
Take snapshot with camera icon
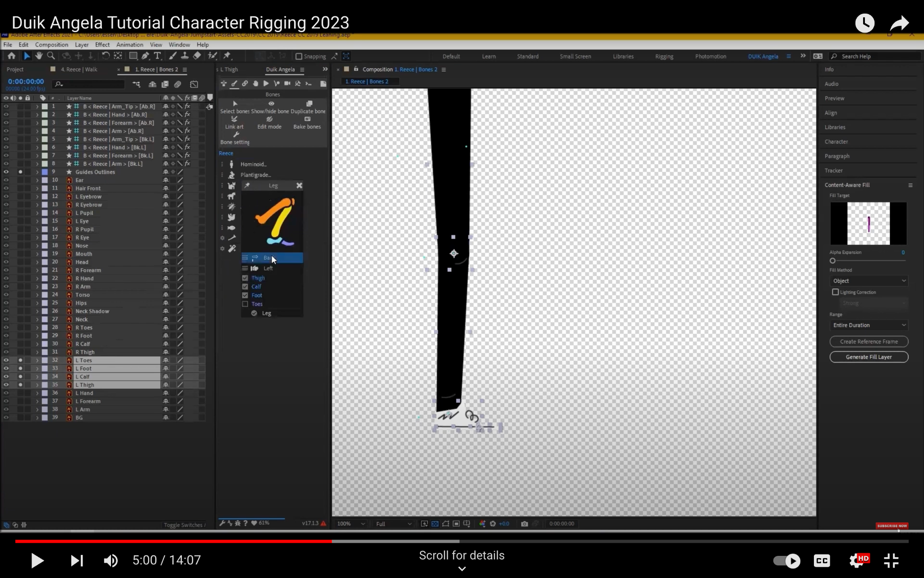(x=524, y=524)
